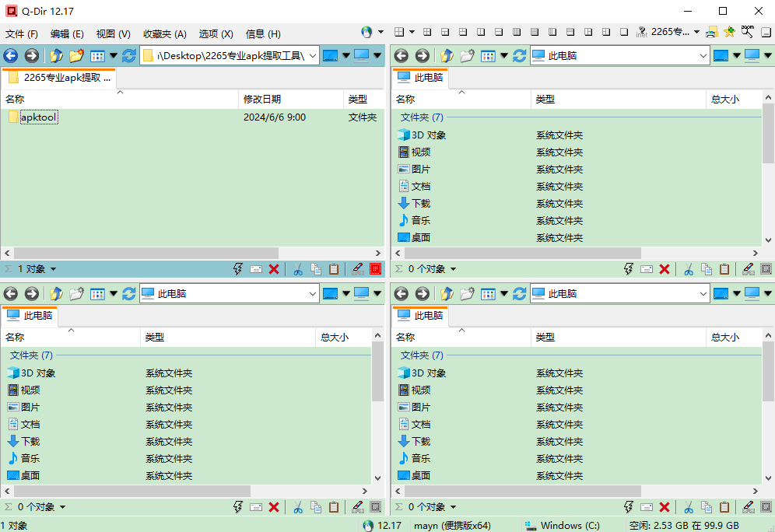Open the apktool folder in the file list
This screenshot has width=775, height=532.
[37, 117]
